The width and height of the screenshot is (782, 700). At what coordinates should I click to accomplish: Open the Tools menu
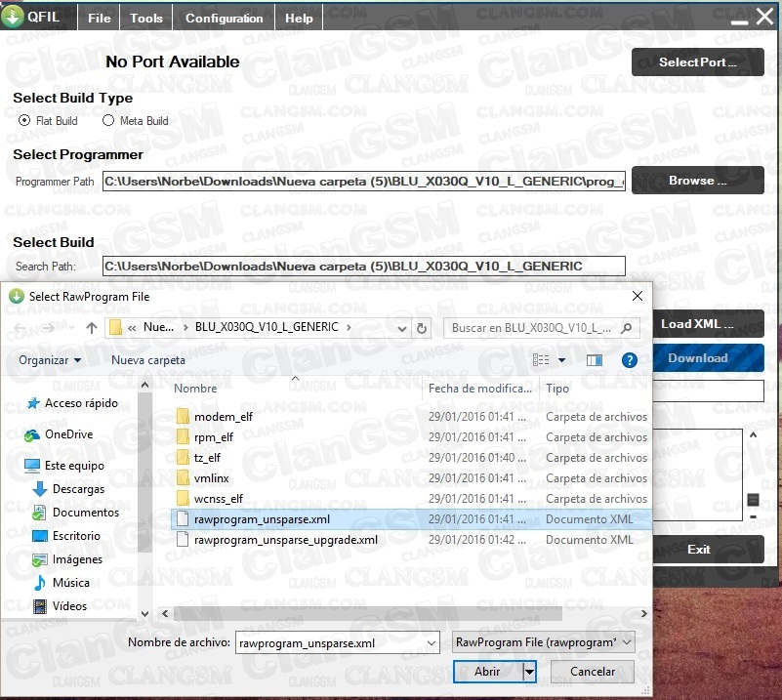click(x=146, y=18)
